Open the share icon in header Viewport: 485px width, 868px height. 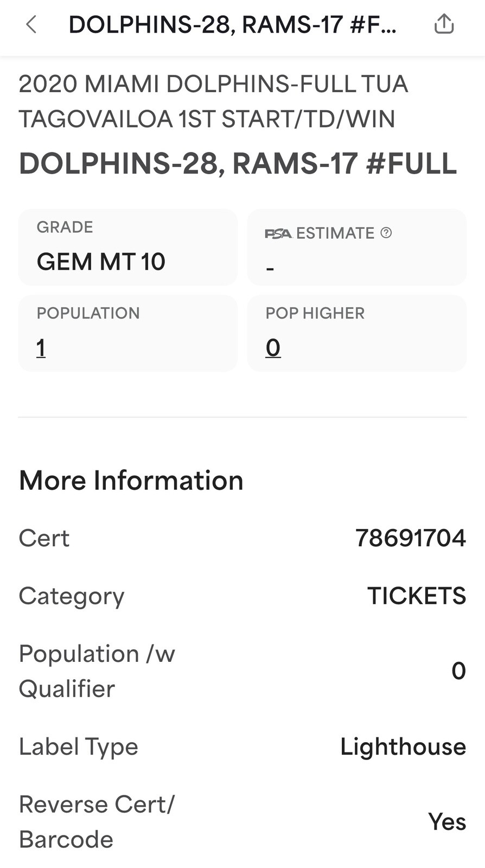444,24
